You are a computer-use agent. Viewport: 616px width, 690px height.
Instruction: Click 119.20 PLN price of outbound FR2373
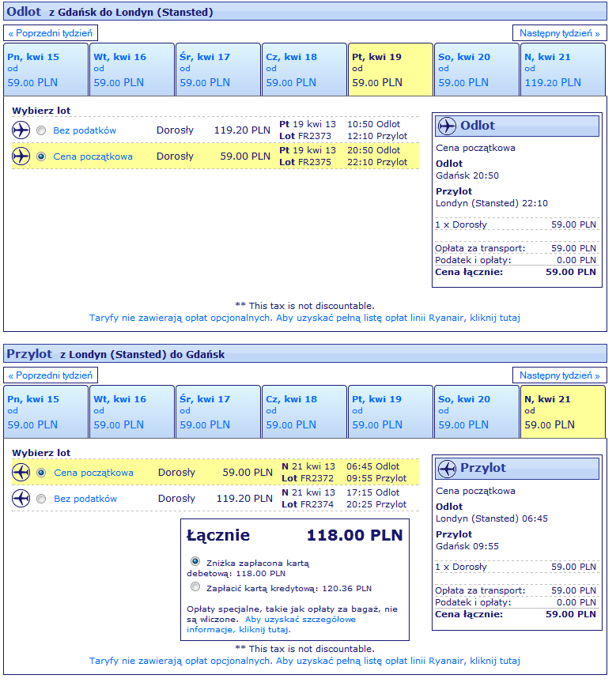pos(242,130)
